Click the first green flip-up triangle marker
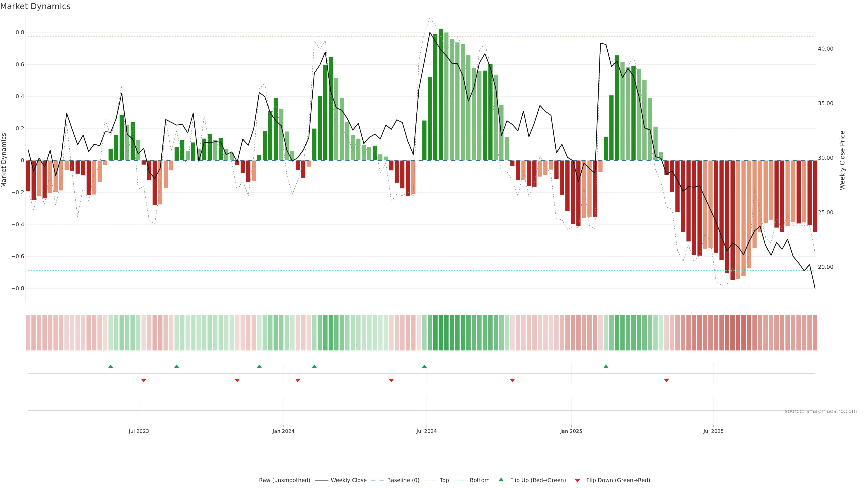868x488 pixels. pos(111,366)
